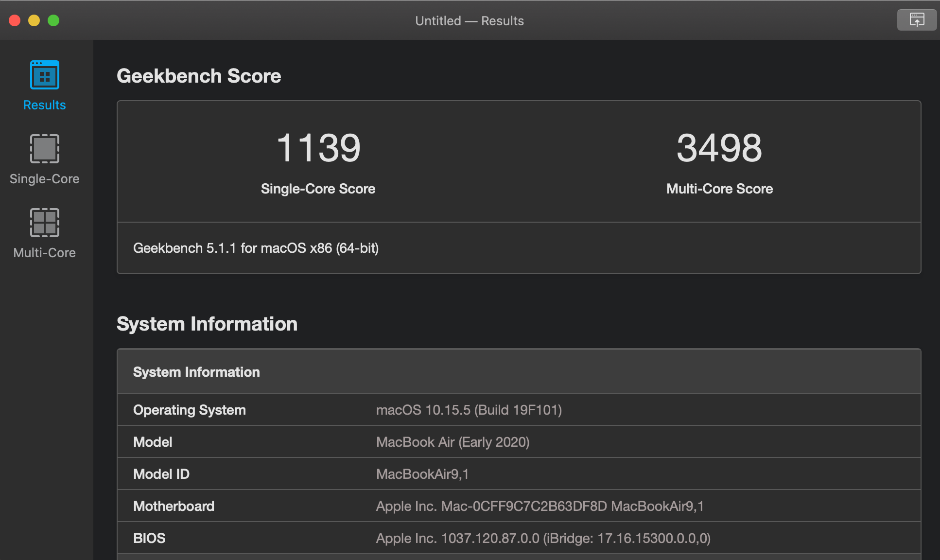Switch to the Multi-Core tab label

click(x=45, y=253)
